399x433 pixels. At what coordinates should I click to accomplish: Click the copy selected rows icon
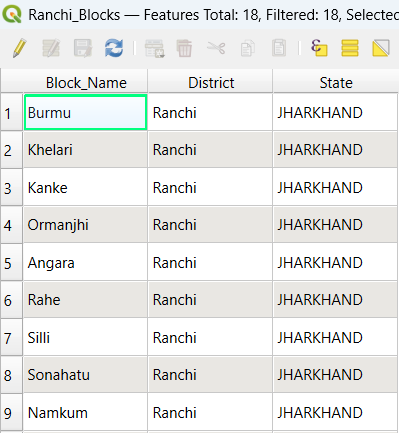[x=247, y=49]
